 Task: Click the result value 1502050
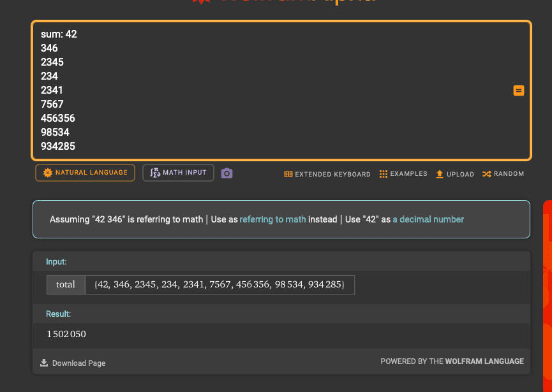coord(66,335)
